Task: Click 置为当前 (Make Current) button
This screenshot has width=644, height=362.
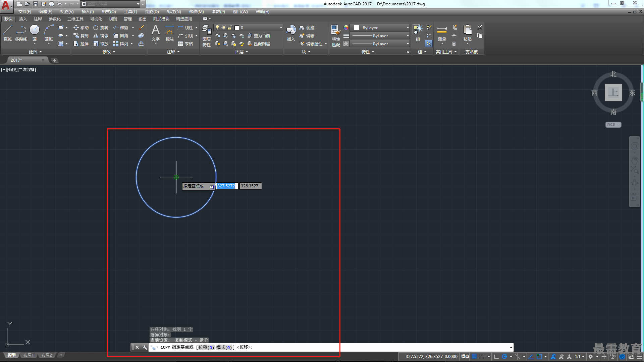Action: (x=258, y=36)
